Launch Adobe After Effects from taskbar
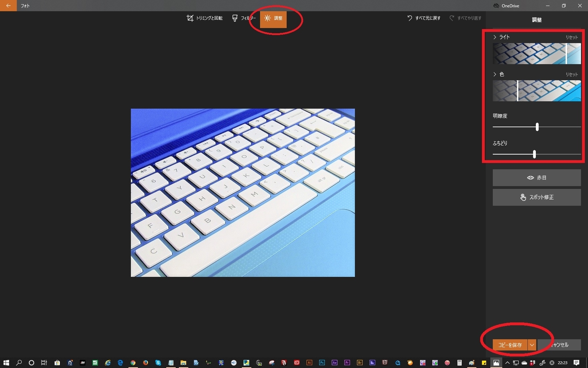The width and height of the screenshot is (588, 368). 334,363
